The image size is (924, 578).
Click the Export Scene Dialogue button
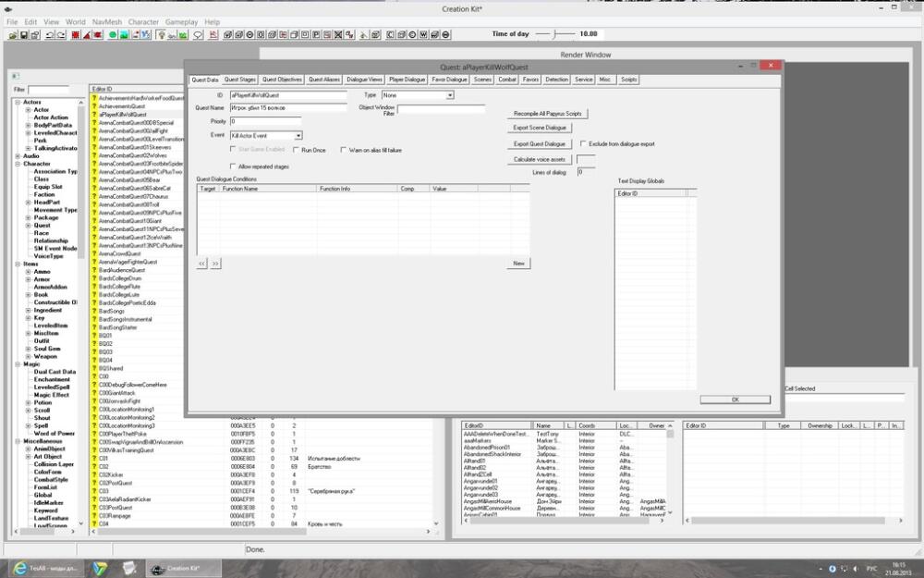tap(540, 128)
